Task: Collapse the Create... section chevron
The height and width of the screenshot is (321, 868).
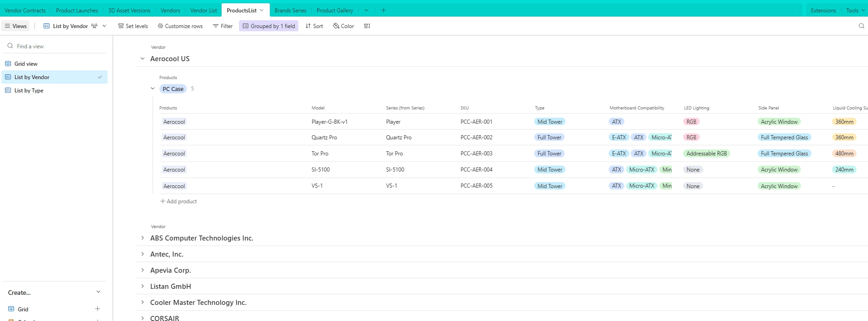Action: (x=98, y=292)
